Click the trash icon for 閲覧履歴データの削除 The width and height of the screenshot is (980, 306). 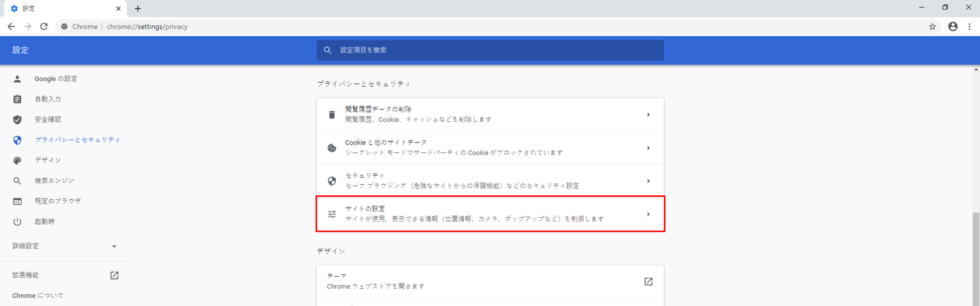tap(332, 115)
